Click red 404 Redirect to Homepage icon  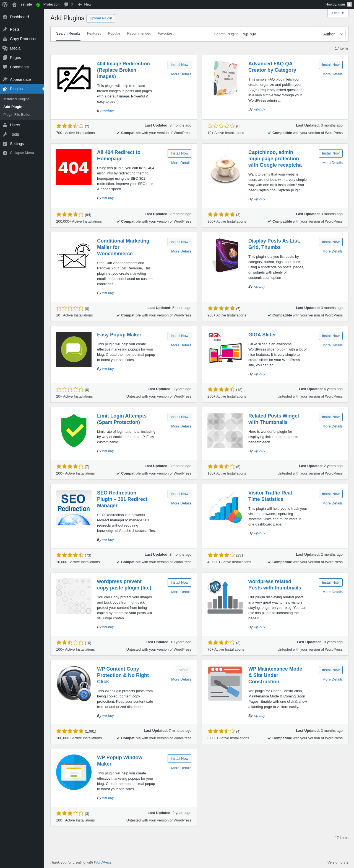[74, 167]
